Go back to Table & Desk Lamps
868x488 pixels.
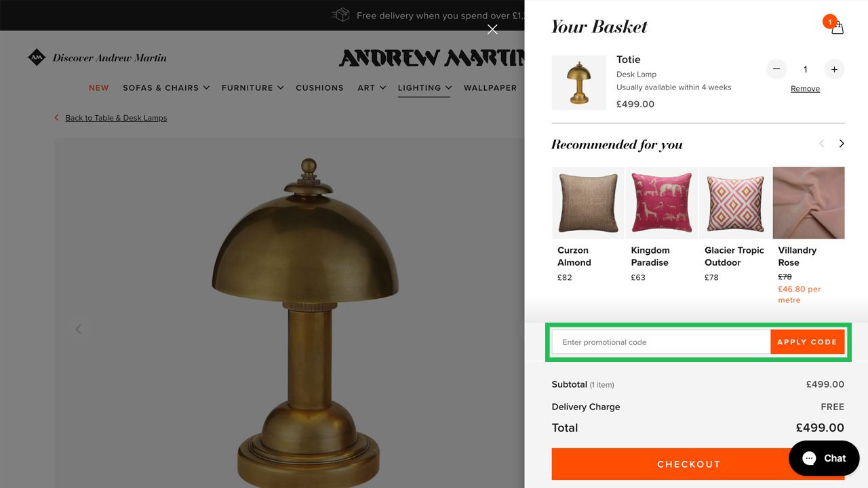(x=116, y=118)
